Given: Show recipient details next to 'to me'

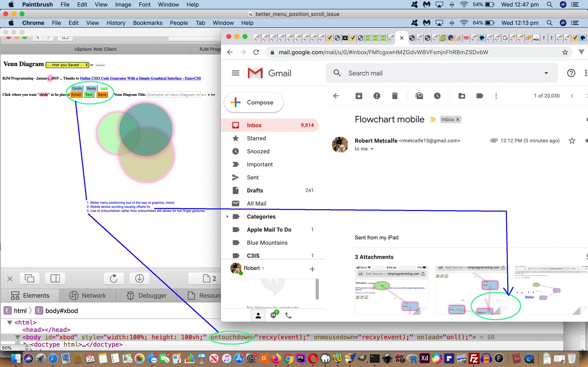Looking at the screenshot, I should tap(372, 149).
